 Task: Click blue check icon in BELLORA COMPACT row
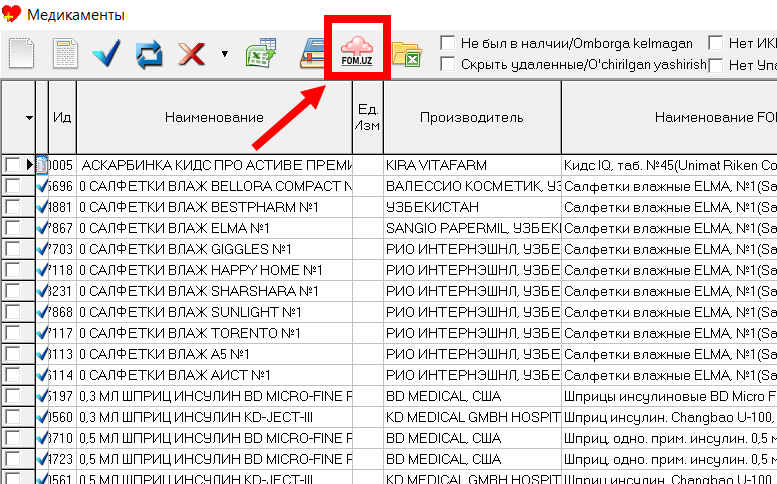click(42, 186)
